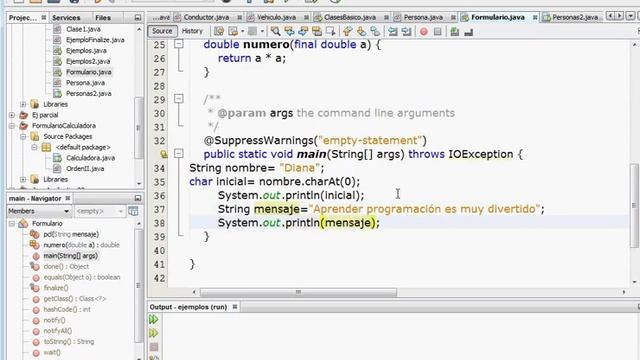Toggle Rectangular Selection icon

coord(331,31)
